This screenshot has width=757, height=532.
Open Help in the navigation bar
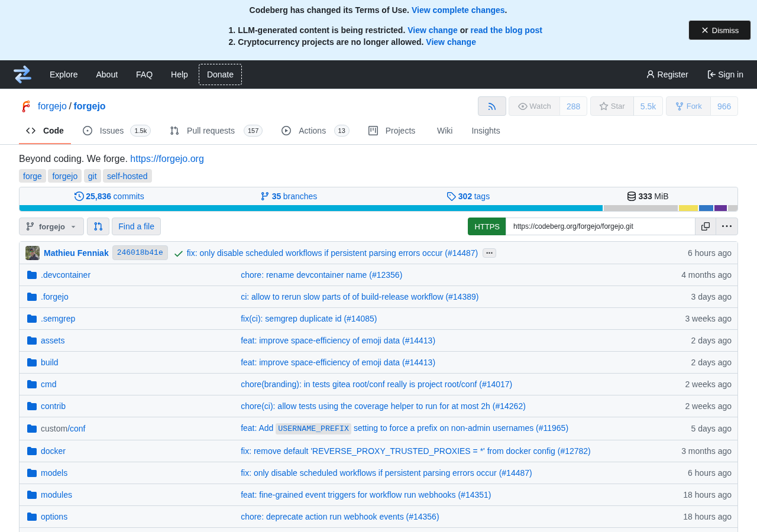[179, 74]
